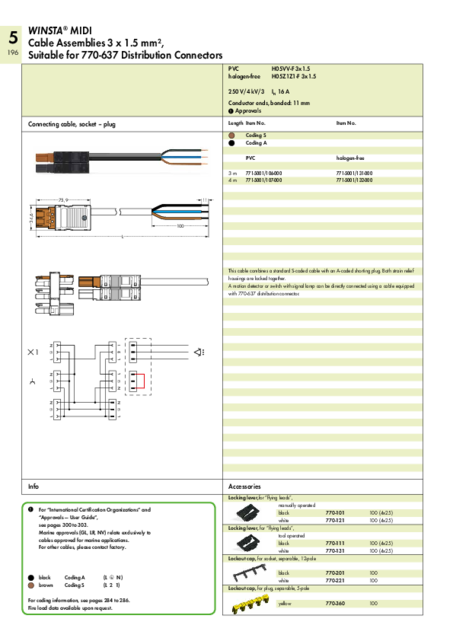Click the info note bullet marker
453x641 pixels.
click(x=31, y=510)
